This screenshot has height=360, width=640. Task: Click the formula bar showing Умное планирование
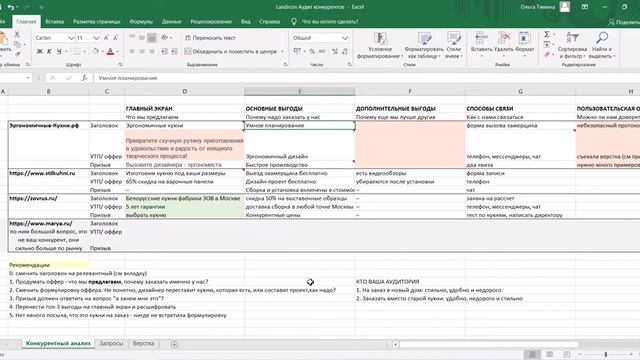(x=367, y=78)
